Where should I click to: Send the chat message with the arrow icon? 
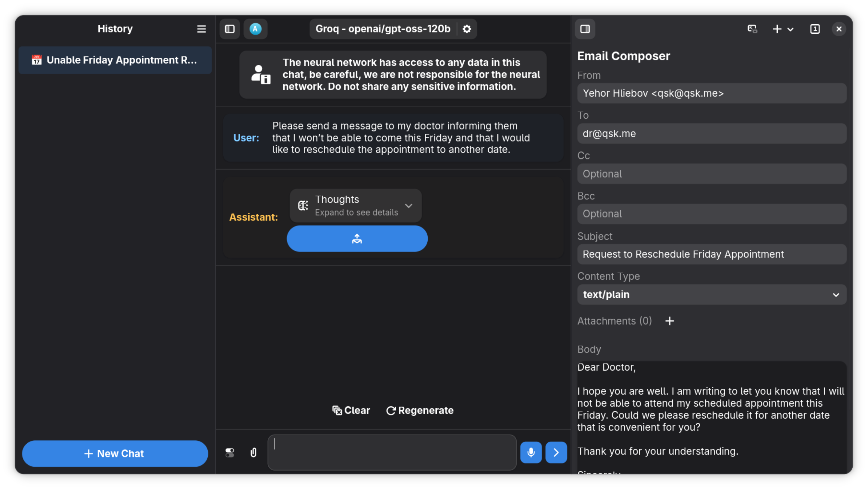click(556, 453)
